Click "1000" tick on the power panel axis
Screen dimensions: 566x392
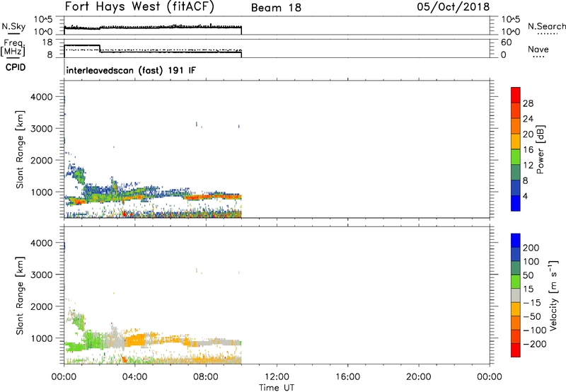[x=41, y=192]
